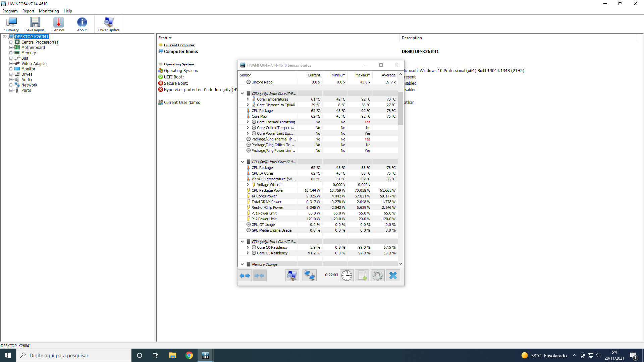The height and width of the screenshot is (362, 644).
Task: Select the Network tree item
Action: click(29, 85)
